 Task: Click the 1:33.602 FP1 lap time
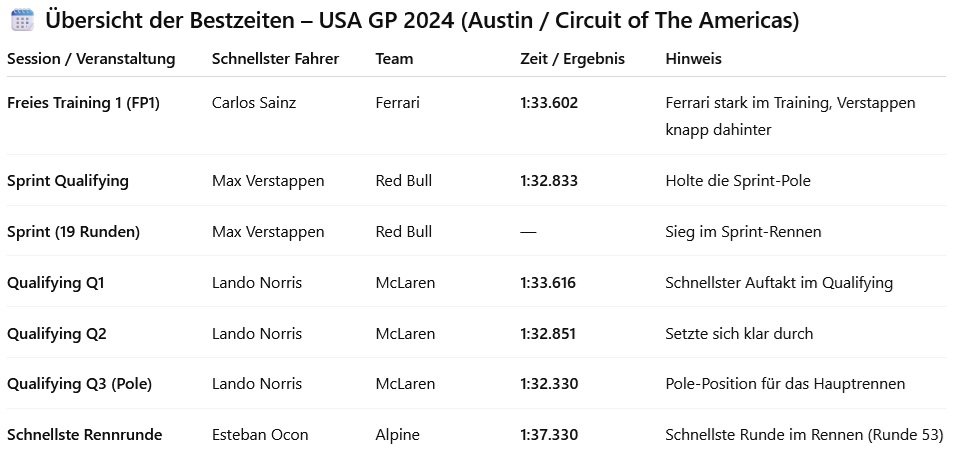click(549, 102)
